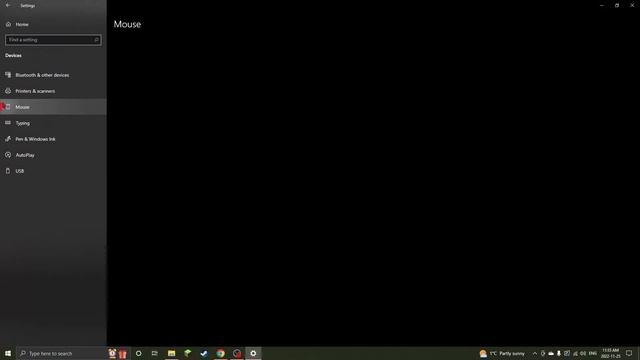Image resolution: width=640 pixels, height=360 pixels.
Task: Click the microphone tray icon
Action: coord(559,353)
